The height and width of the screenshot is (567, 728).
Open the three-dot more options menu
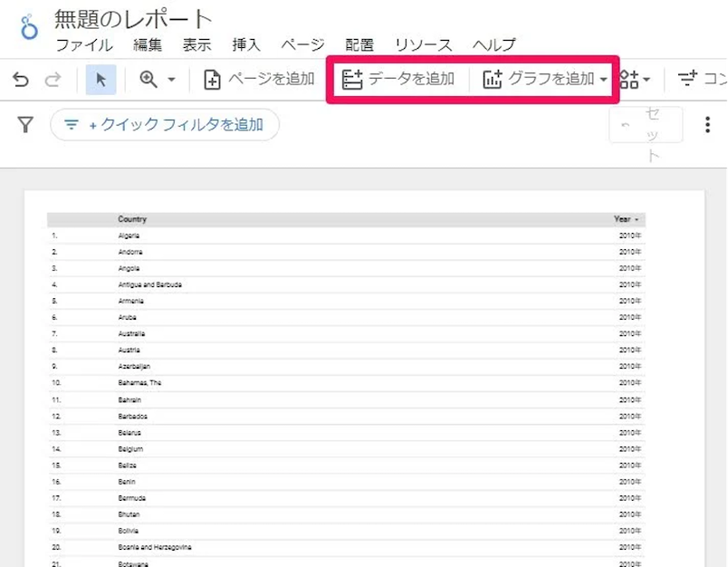point(708,125)
